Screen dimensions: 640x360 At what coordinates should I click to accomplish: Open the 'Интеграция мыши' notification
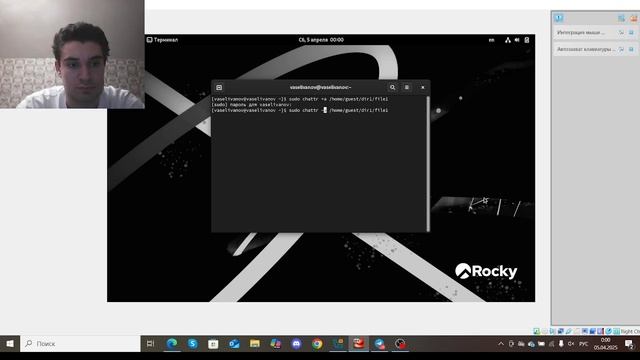pyautogui.click(x=581, y=32)
